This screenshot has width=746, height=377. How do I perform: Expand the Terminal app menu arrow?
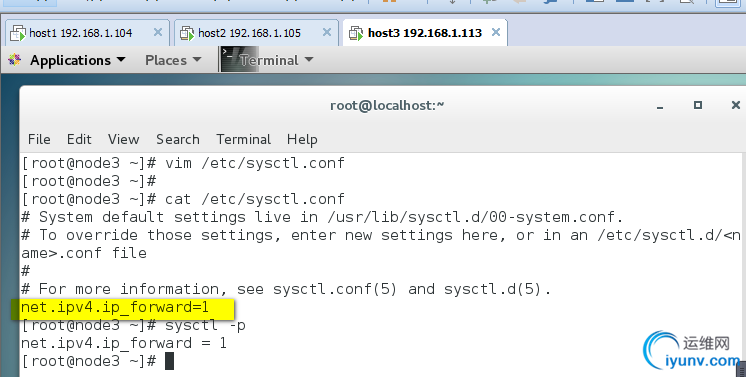309,60
